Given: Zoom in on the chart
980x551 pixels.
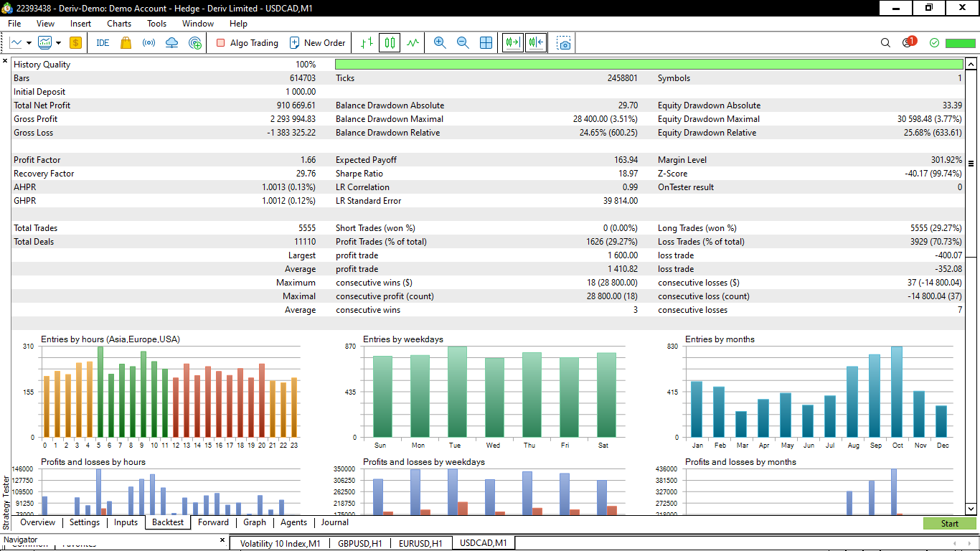Looking at the screenshot, I should [x=440, y=43].
